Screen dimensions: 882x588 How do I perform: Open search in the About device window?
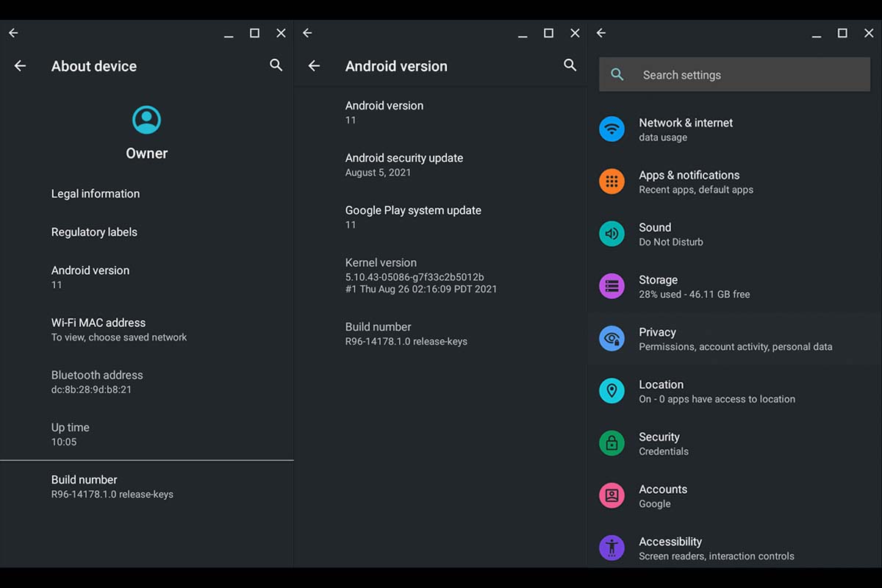(276, 65)
